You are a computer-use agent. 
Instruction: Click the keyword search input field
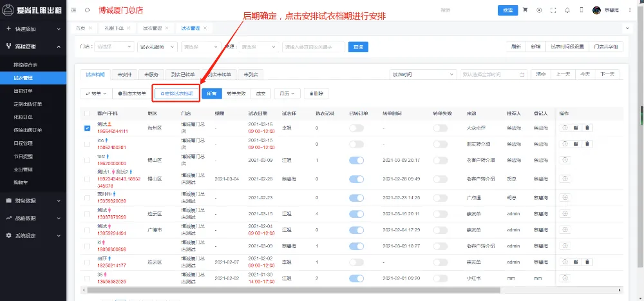click(313, 47)
